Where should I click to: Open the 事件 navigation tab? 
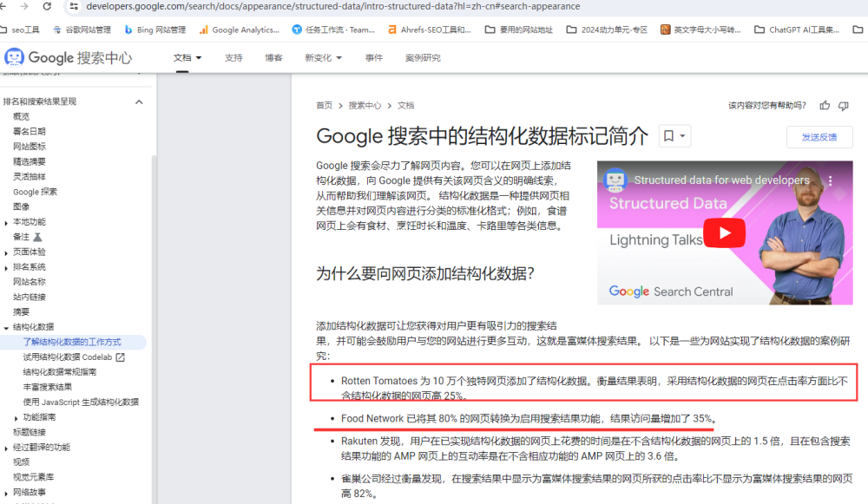pyautogui.click(x=373, y=57)
